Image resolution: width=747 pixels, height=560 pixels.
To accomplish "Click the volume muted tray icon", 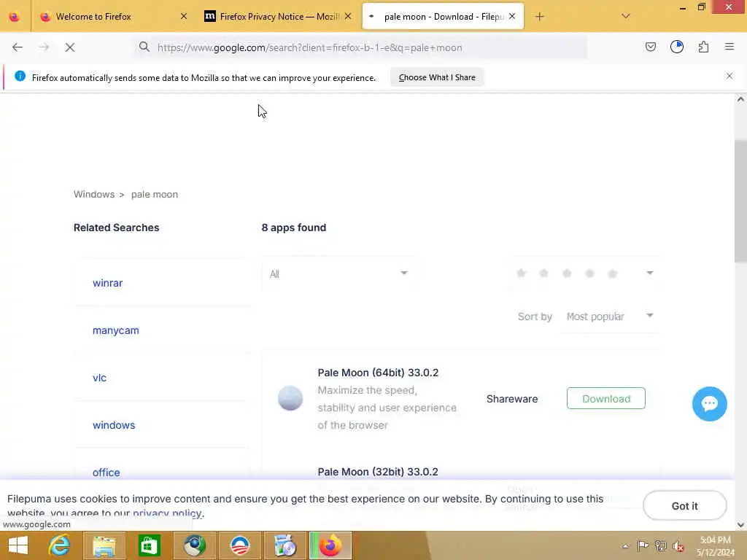I will [678, 545].
